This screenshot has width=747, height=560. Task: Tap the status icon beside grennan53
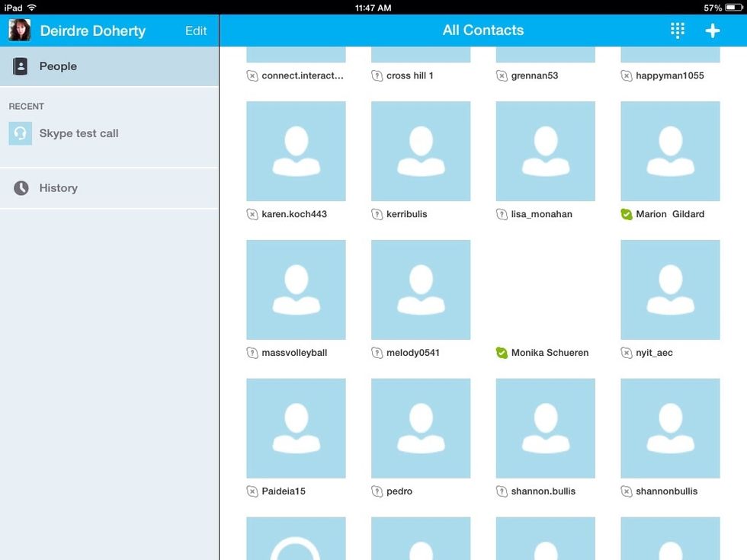(502, 75)
